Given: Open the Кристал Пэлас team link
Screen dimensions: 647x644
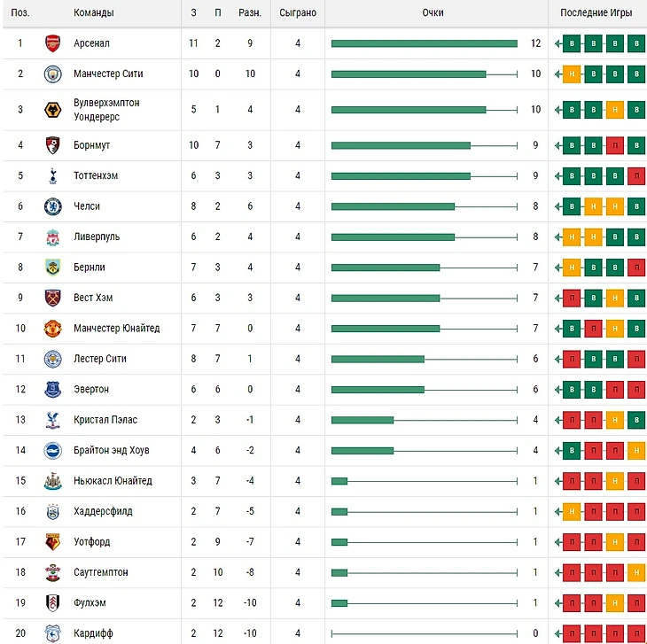Looking at the screenshot, I should (x=105, y=420).
